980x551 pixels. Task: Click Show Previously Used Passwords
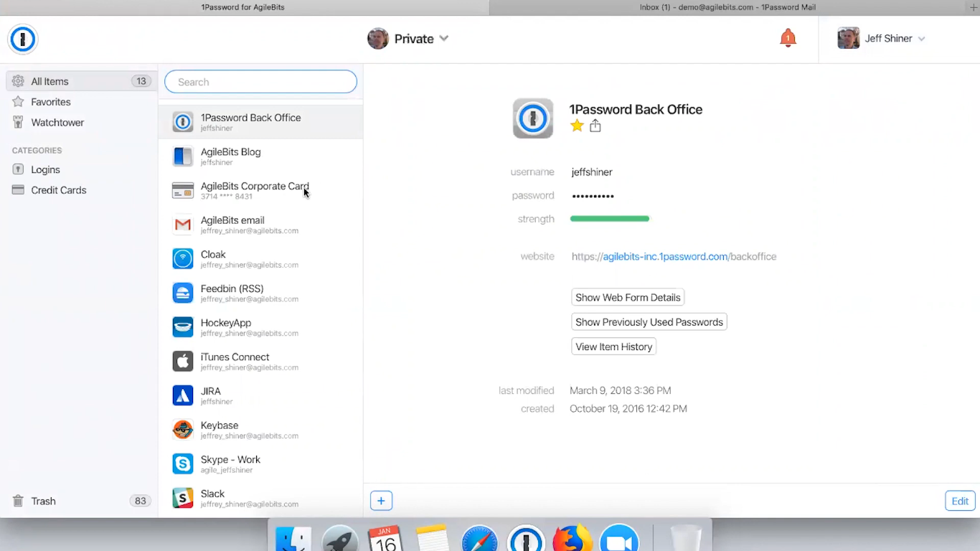(x=649, y=322)
